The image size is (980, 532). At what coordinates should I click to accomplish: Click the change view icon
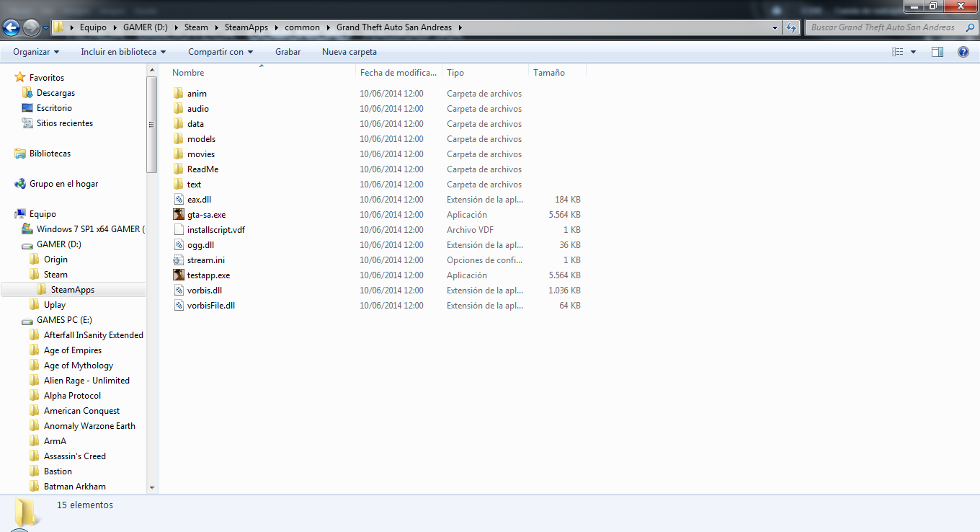[898, 52]
